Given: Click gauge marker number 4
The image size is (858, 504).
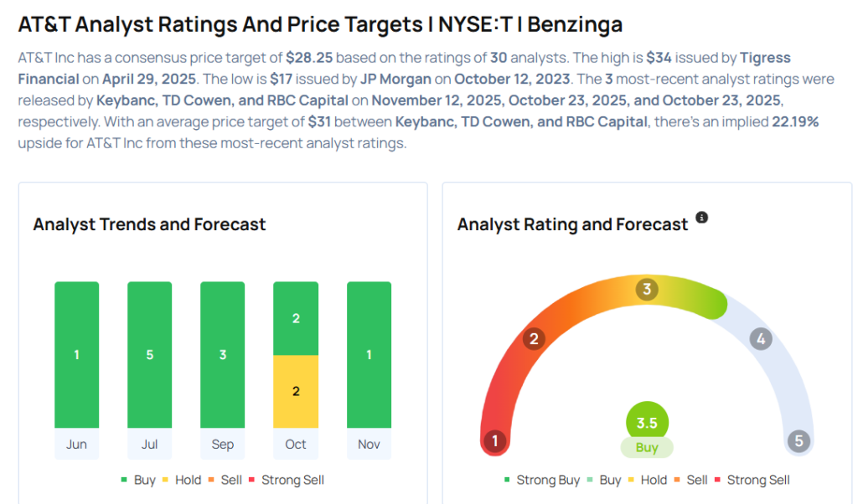Looking at the screenshot, I should point(761,339).
